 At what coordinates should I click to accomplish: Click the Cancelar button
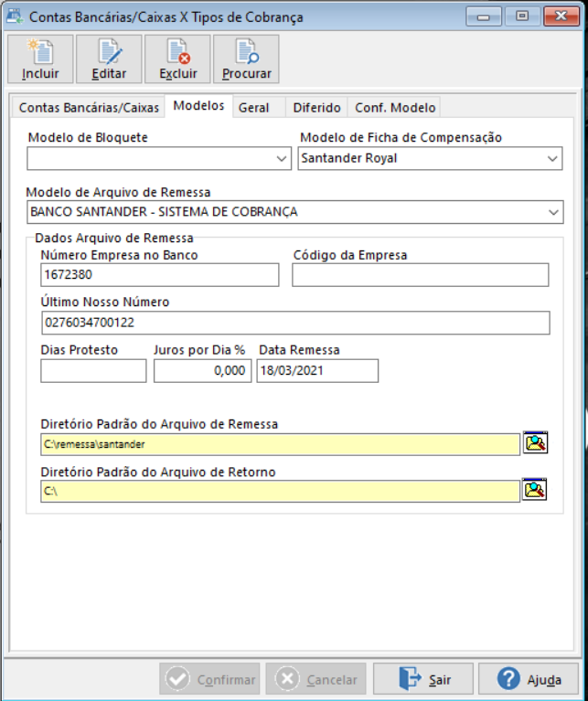[x=315, y=680]
